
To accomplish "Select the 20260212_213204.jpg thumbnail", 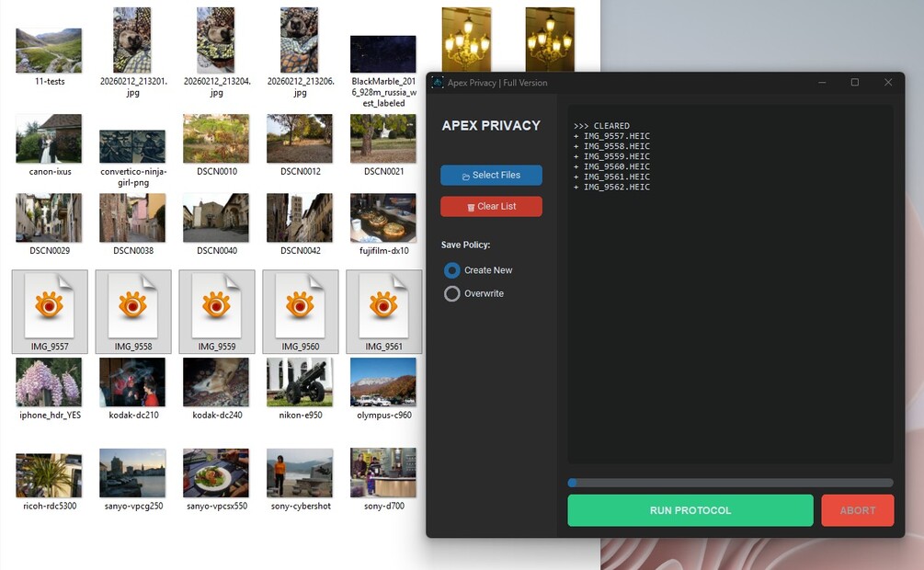I will coord(216,40).
